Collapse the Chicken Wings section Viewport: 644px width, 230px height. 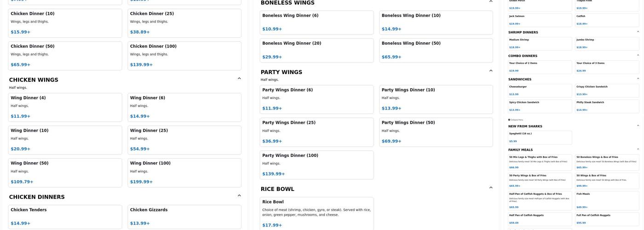tap(239, 79)
